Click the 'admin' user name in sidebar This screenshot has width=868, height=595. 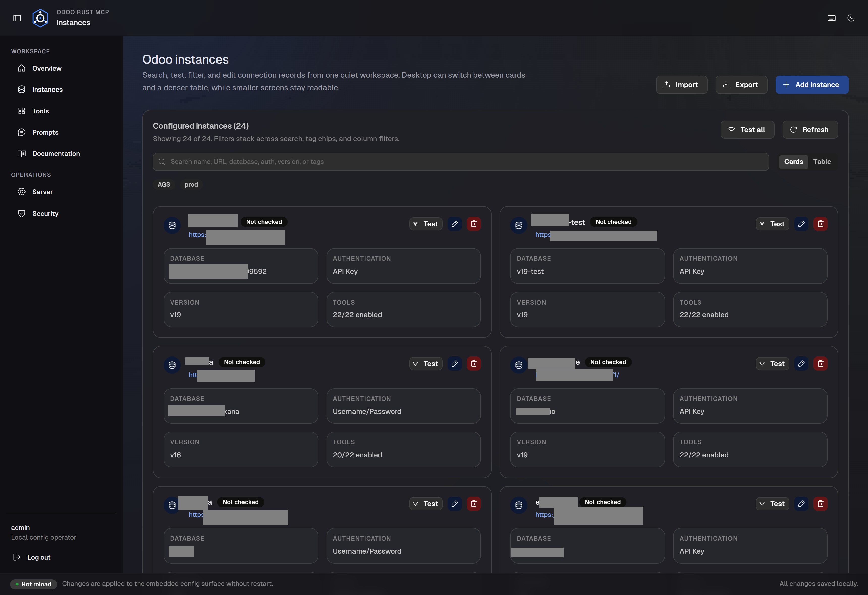tap(20, 527)
